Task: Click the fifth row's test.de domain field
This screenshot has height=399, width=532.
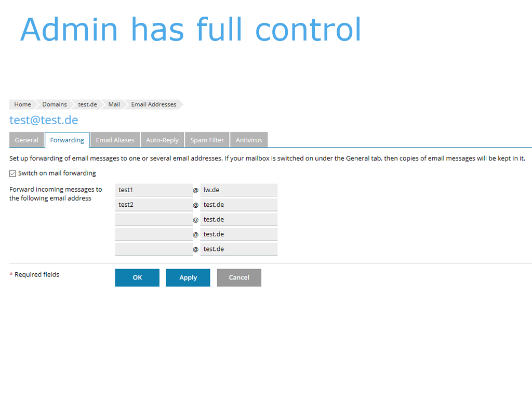Action: click(x=239, y=249)
